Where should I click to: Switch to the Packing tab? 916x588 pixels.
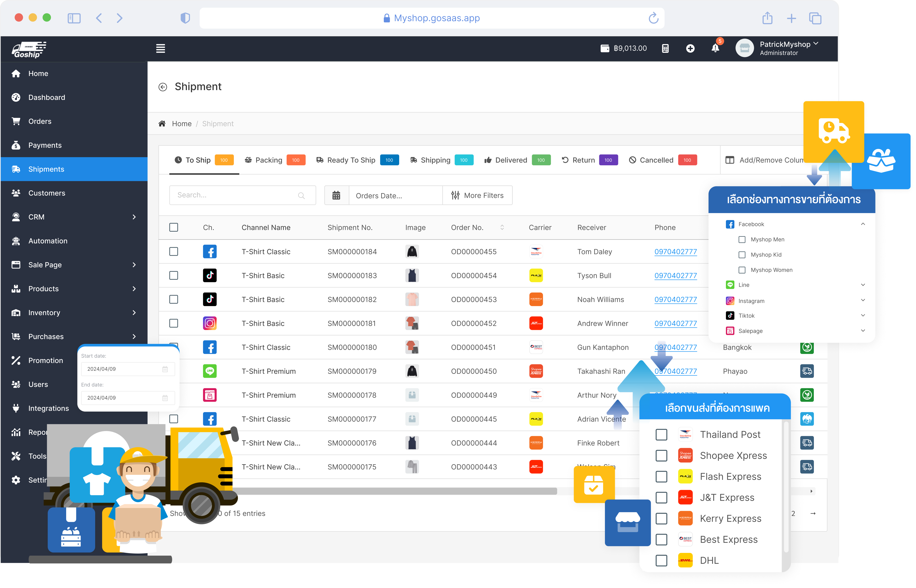275,160
